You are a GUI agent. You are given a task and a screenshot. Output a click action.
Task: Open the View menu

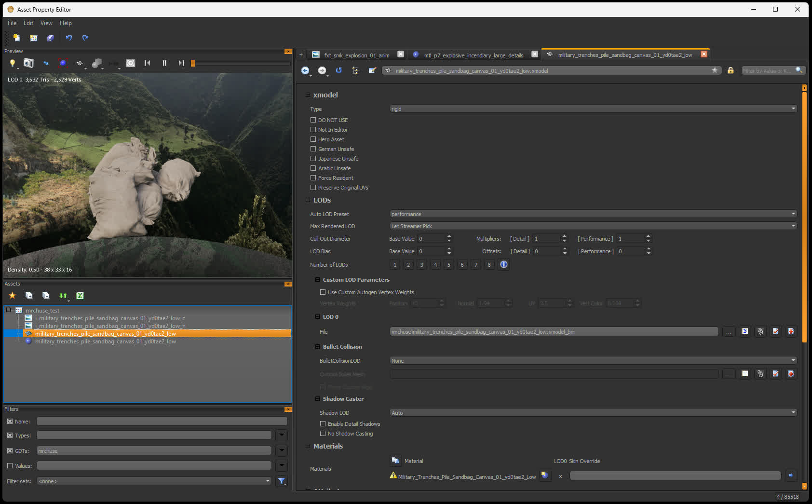[46, 23]
